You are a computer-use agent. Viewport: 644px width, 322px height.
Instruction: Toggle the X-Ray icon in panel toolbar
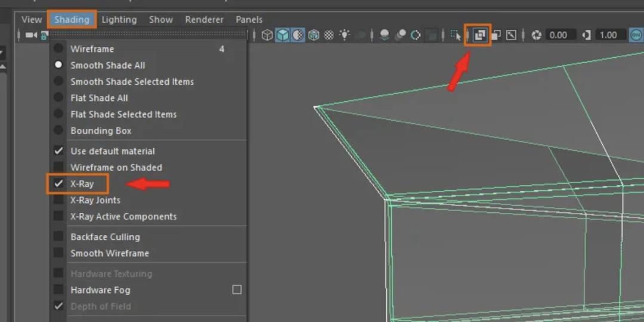tap(480, 35)
